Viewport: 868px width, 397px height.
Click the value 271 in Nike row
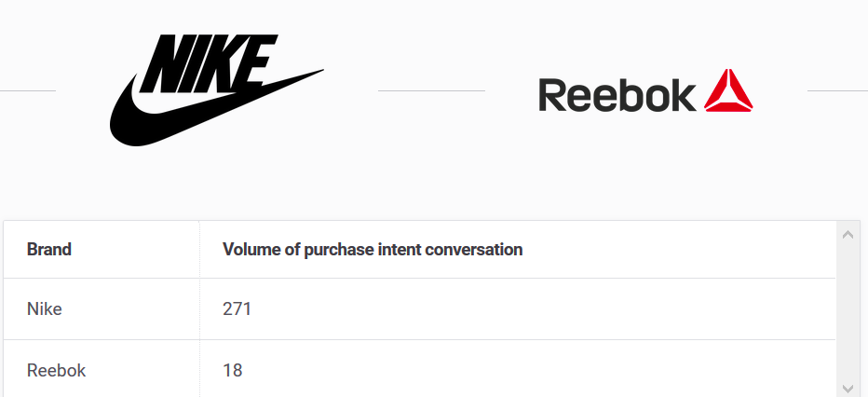[x=237, y=309]
